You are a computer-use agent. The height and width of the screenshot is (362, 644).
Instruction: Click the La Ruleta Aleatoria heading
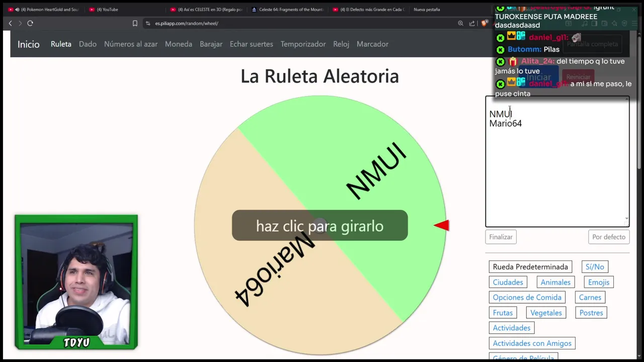319,76
